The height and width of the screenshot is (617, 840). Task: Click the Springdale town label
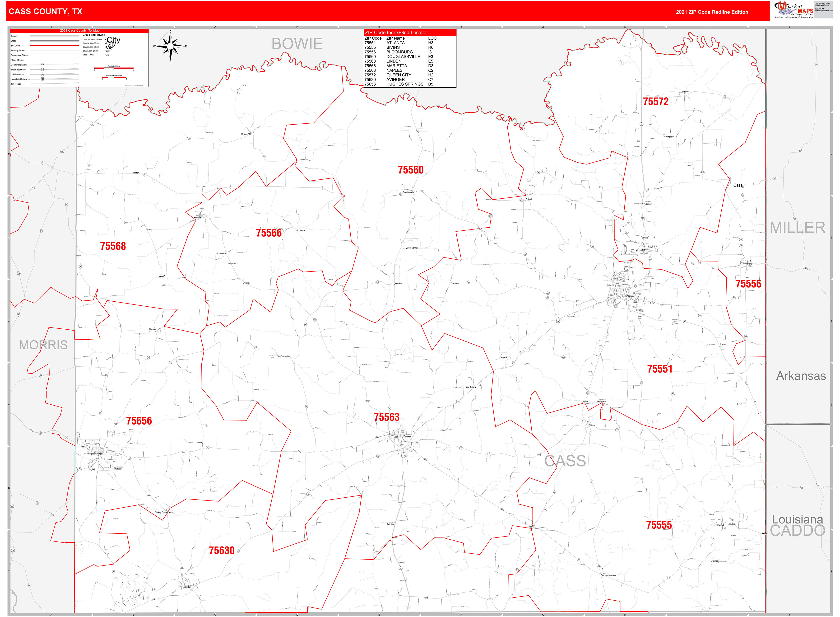coord(669,137)
